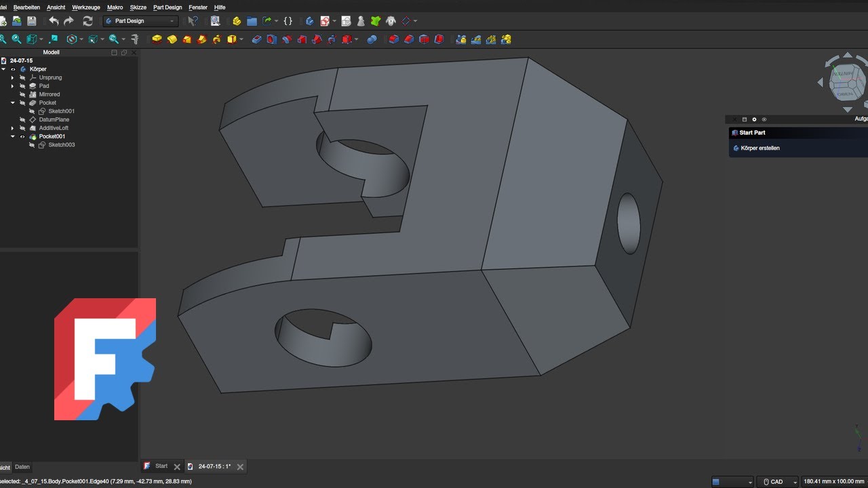
Task: Save document floppy disk icon
Action: click(x=31, y=21)
